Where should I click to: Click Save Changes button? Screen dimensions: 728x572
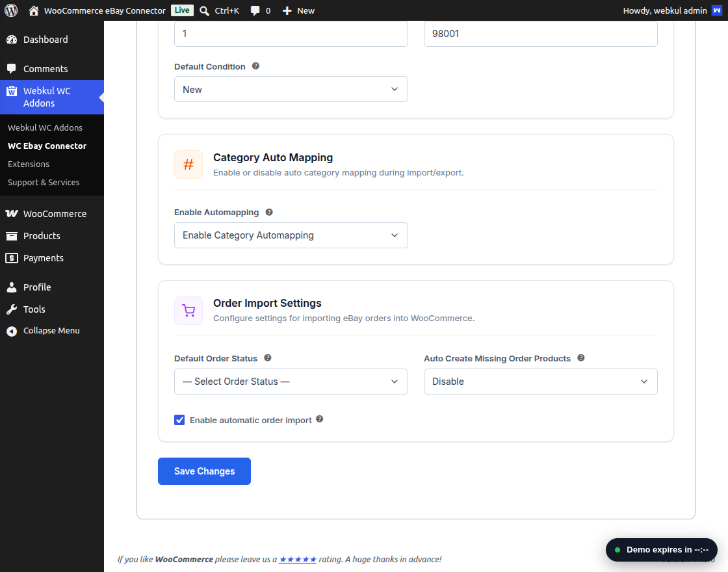[x=204, y=471]
